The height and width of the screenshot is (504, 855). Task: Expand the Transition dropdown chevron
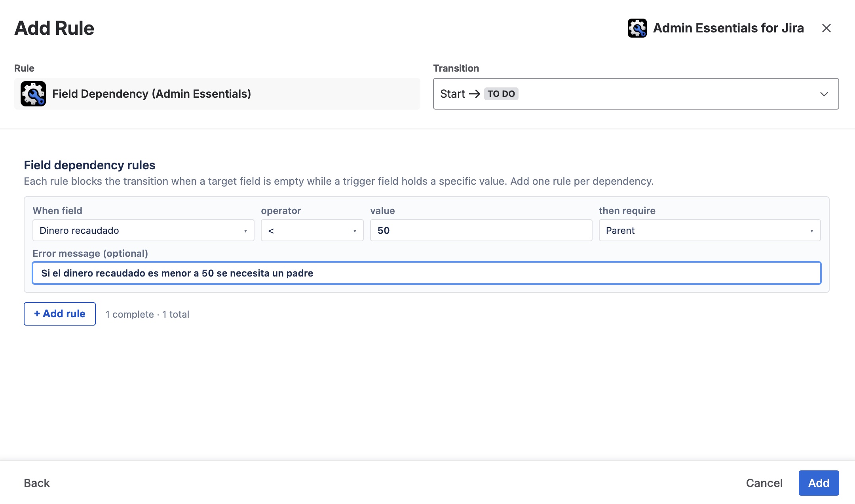pos(824,94)
